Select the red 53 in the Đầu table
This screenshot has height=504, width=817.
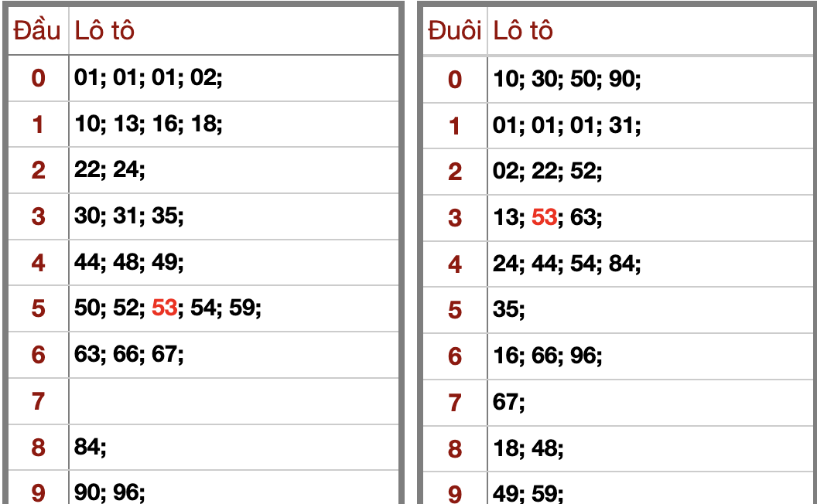(x=164, y=308)
